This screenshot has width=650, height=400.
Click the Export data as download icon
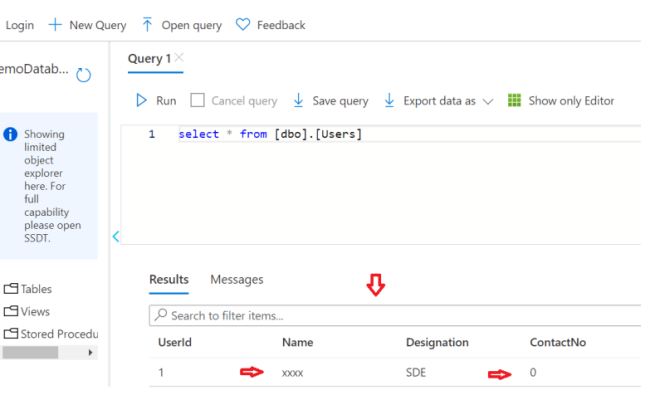pyautogui.click(x=389, y=100)
